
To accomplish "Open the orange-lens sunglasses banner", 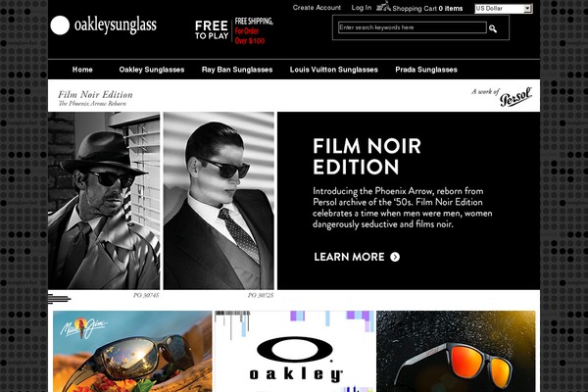I will click(x=456, y=351).
